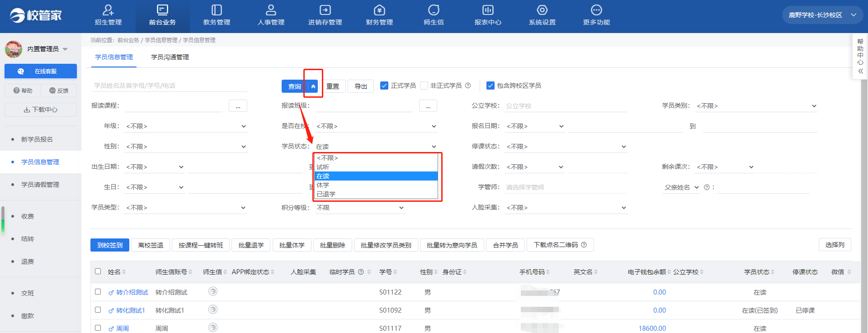Click the 导出 export button
868x333 pixels.
[361, 86]
